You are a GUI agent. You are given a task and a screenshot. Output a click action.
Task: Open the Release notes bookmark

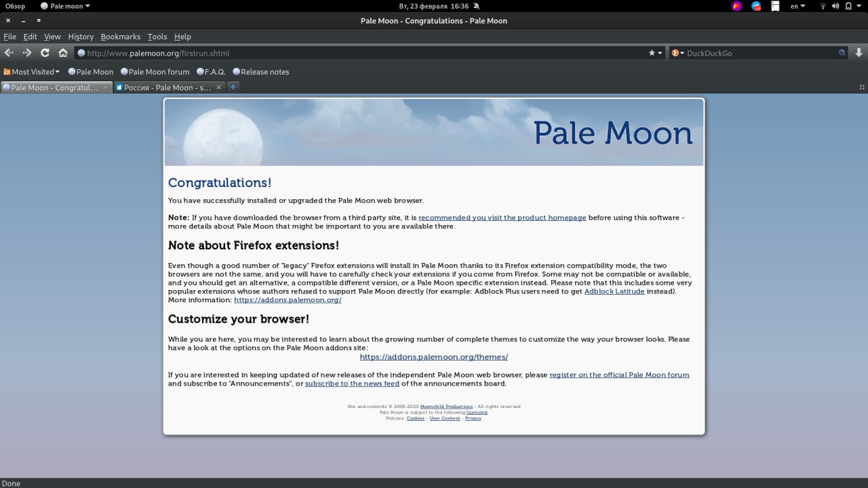pyautogui.click(x=260, y=72)
